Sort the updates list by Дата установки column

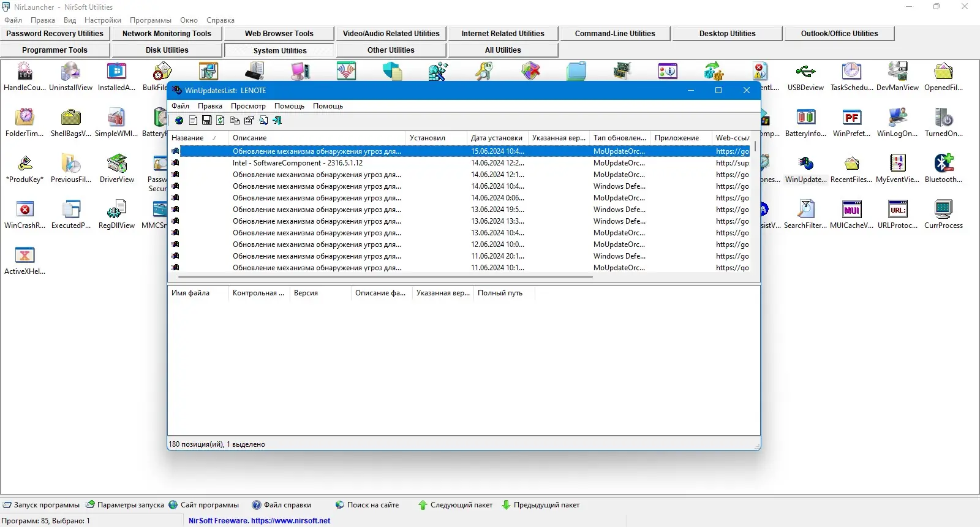point(497,138)
